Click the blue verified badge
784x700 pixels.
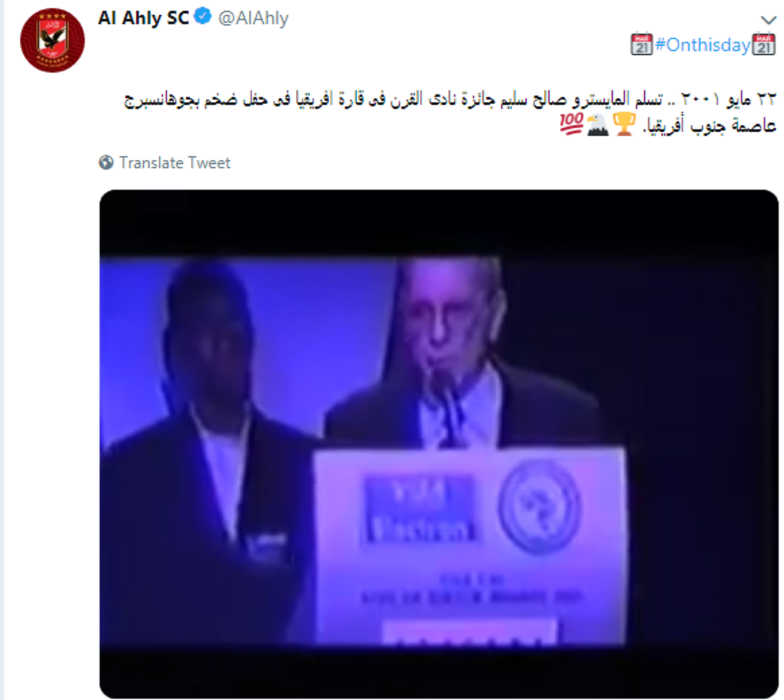click(203, 17)
